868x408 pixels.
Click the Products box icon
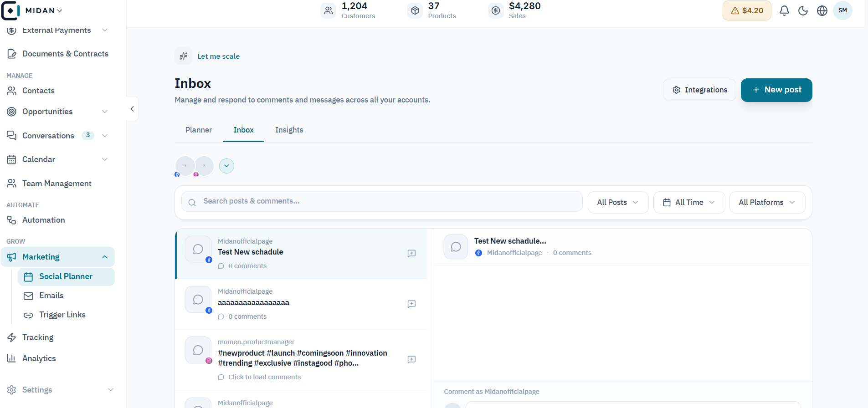(415, 10)
